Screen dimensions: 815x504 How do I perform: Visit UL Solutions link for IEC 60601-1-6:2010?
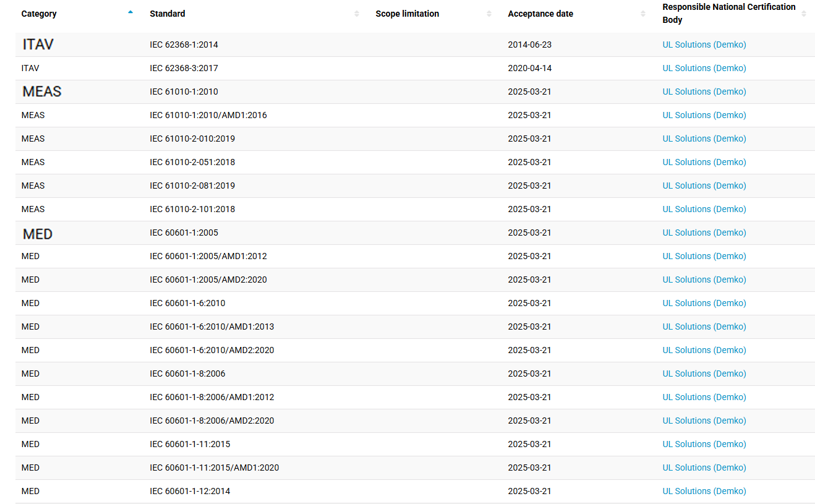click(x=704, y=303)
